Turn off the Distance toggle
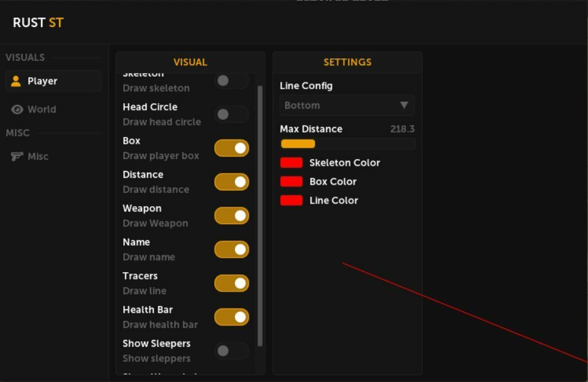588x382 pixels. pos(231,182)
